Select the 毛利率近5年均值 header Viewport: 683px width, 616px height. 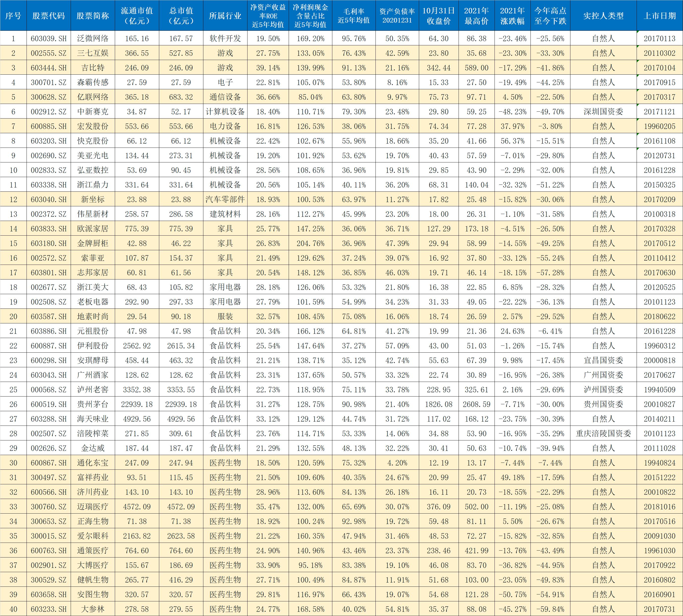point(354,16)
